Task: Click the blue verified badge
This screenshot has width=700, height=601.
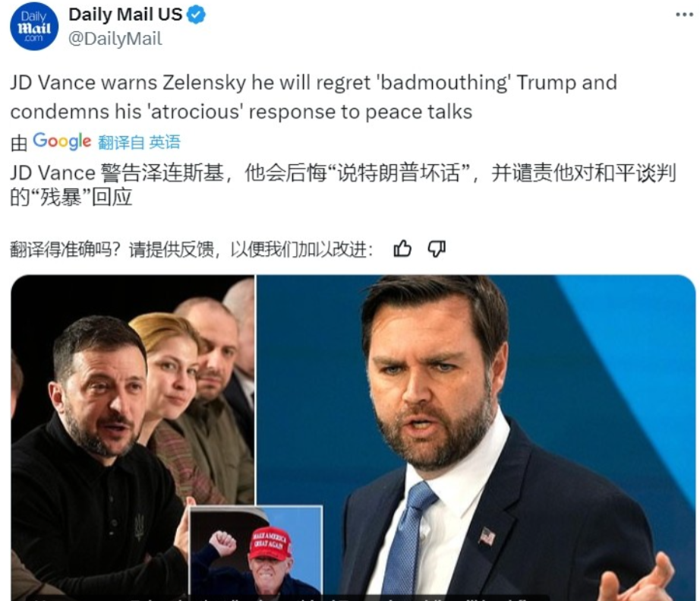Action: coord(197,14)
